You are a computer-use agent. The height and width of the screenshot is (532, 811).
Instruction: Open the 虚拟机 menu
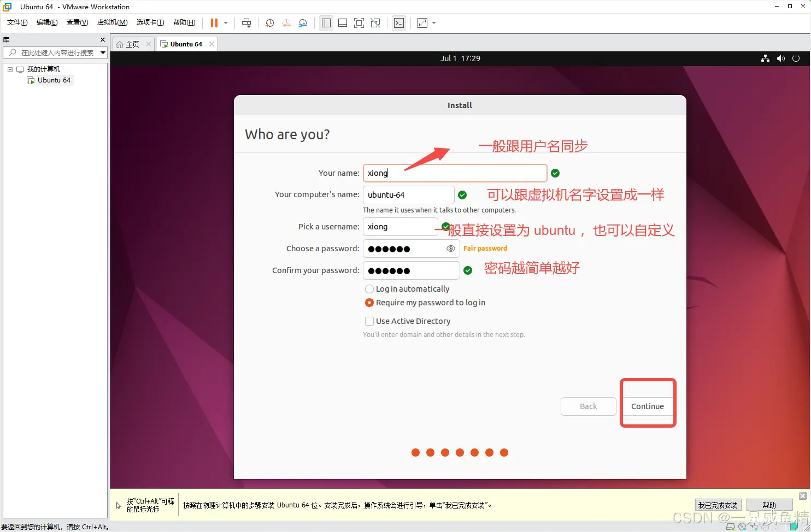point(112,22)
